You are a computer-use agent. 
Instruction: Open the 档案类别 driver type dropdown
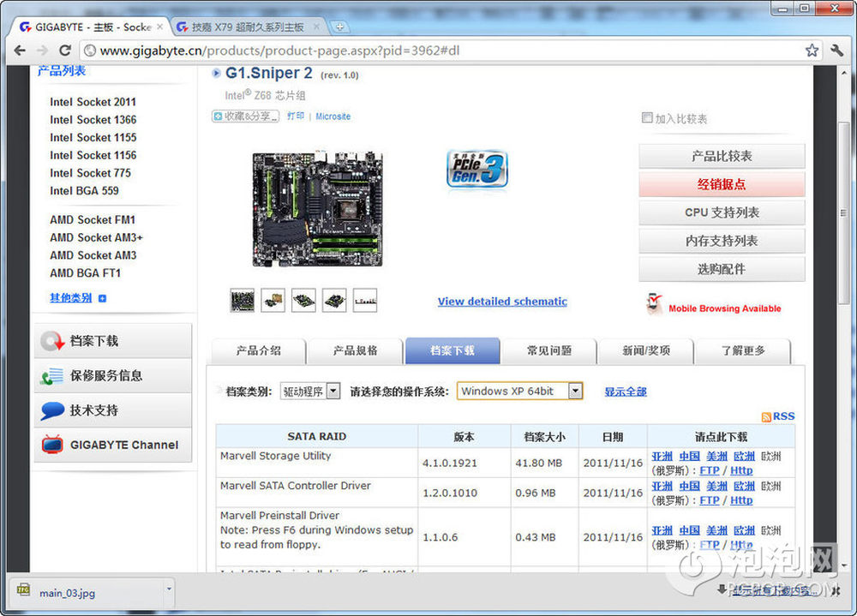333,392
